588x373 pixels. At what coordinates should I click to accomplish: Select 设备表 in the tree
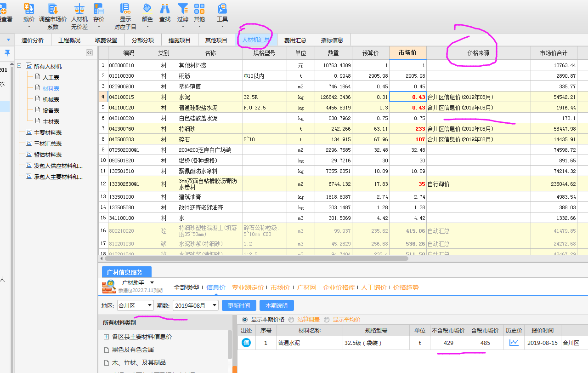point(51,110)
